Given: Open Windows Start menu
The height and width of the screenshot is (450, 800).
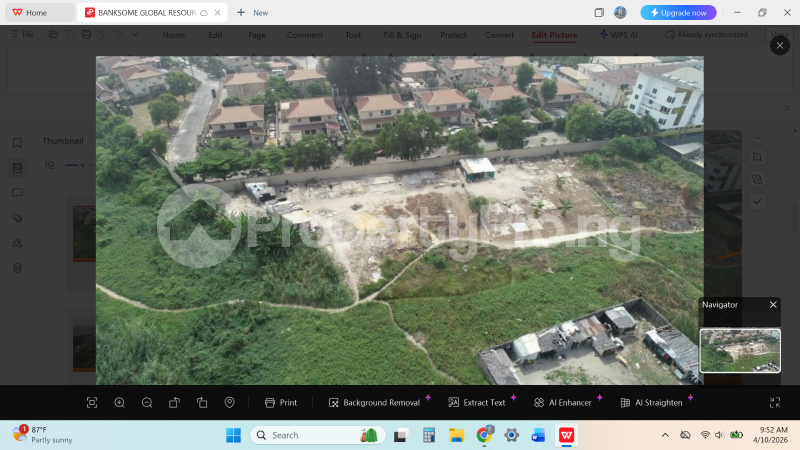Looking at the screenshot, I should (x=233, y=435).
